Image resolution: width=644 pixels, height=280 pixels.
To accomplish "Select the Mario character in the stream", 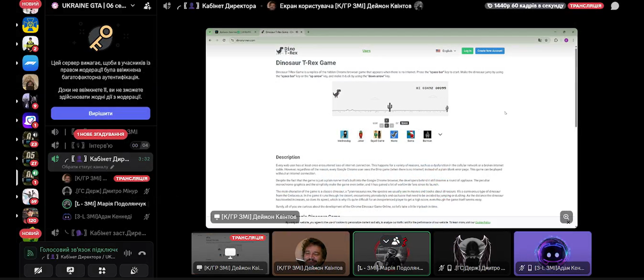I will click(394, 136).
